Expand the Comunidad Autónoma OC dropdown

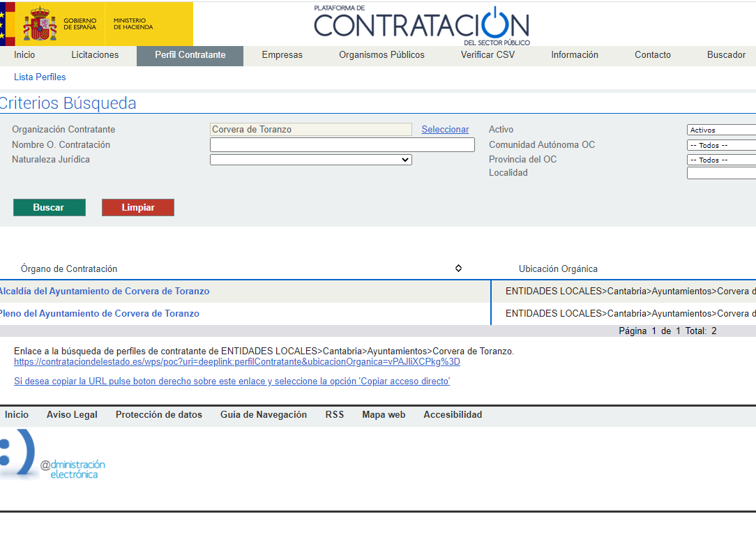pyautogui.click(x=721, y=145)
